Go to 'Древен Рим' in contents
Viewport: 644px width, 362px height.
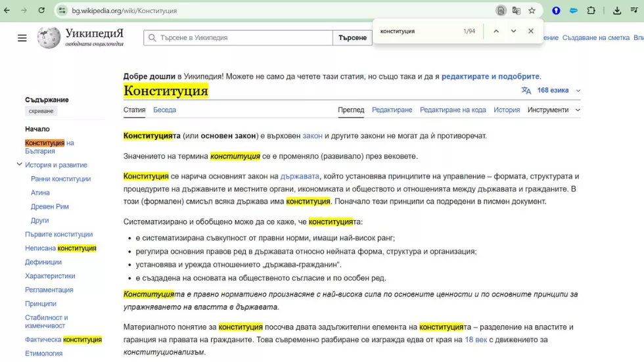[x=50, y=206]
